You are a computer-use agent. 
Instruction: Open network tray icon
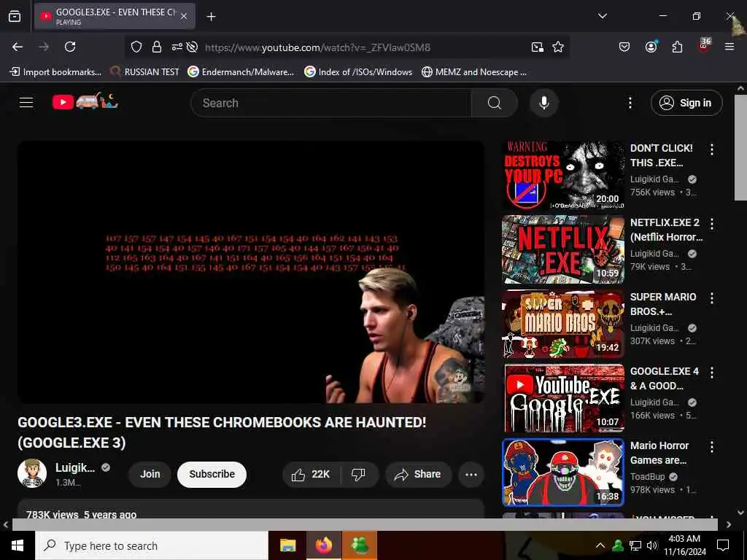click(x=635, y=545)
